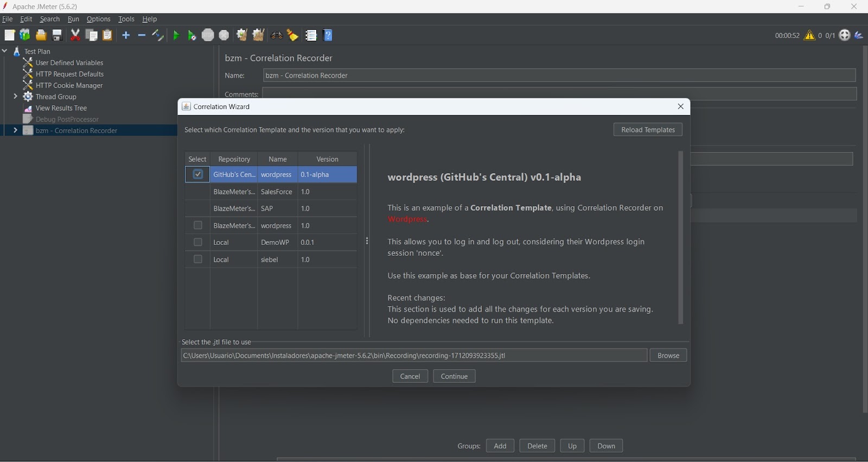This screenshot has width=868, height=462.
Task: Click Continue in Correlation Wizard
Action: point(455,376)
